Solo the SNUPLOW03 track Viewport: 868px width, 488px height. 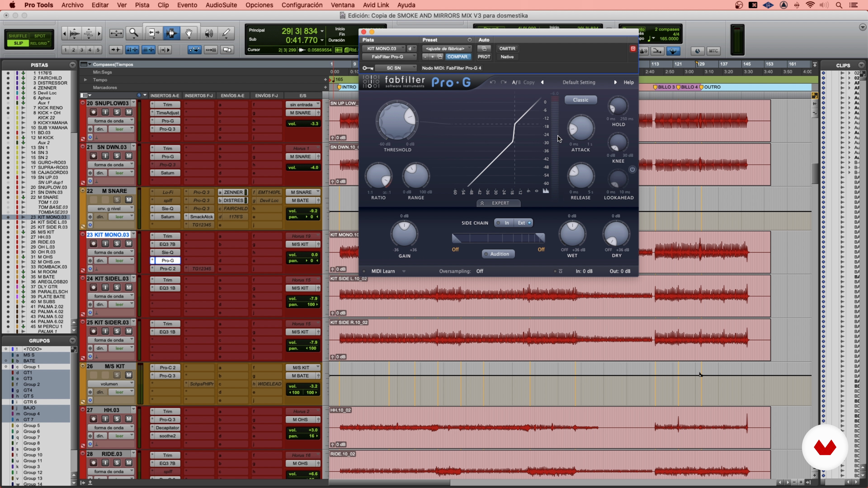117,112
